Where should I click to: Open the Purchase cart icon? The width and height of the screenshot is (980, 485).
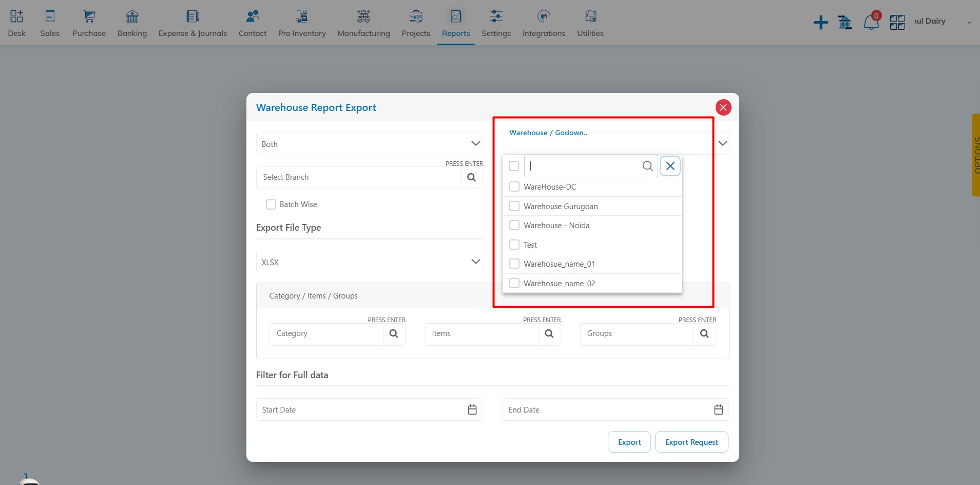coord(89,16)
